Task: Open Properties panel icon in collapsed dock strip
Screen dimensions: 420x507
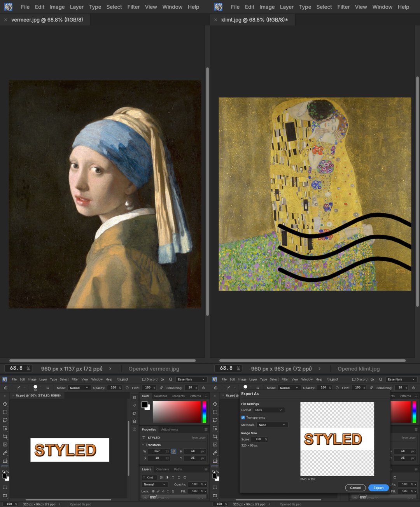Action: pos(135,398)
